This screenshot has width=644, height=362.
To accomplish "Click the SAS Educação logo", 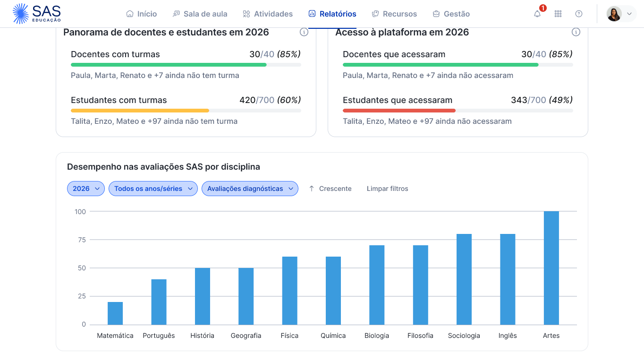I will tap(37, 13).
